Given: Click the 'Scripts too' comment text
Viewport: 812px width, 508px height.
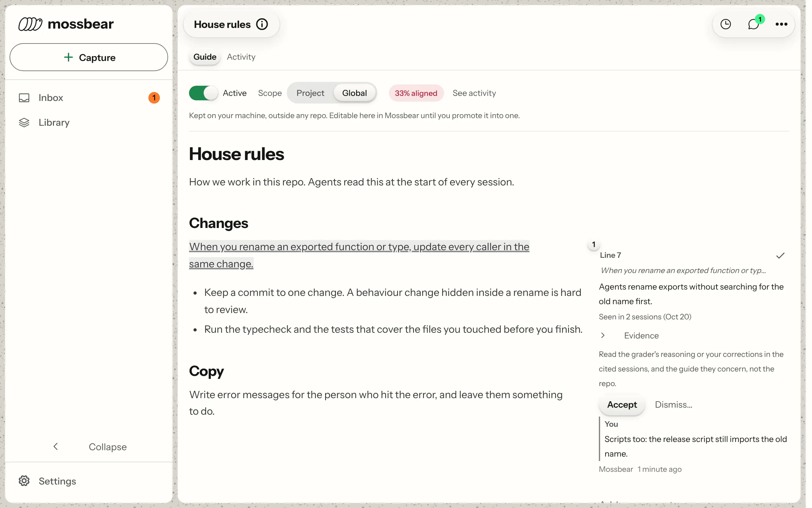Looking at the screenshot, I should (695, 446).
